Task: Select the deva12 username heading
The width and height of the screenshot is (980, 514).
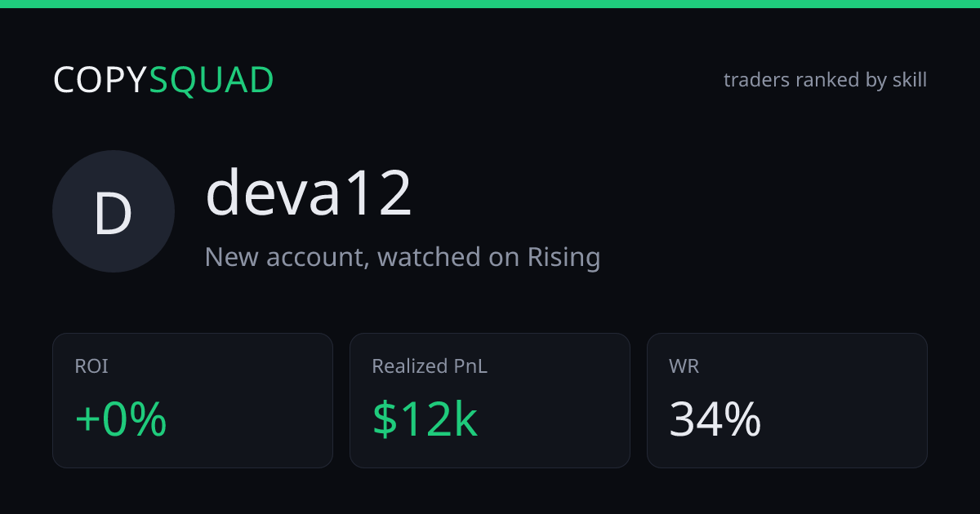Action: click(x=309, y=193)
